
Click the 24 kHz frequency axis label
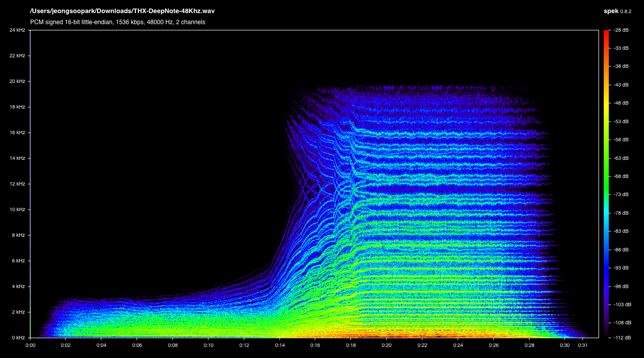(x=17, y=30)
